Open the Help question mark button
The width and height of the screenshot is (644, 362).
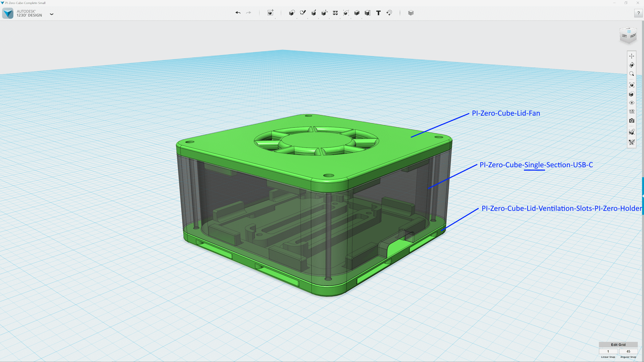click(x=638, y=13)
